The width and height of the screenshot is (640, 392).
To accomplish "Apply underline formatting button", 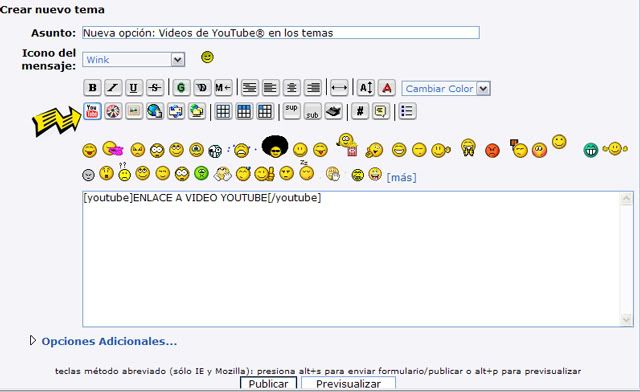I will (134, 87).
